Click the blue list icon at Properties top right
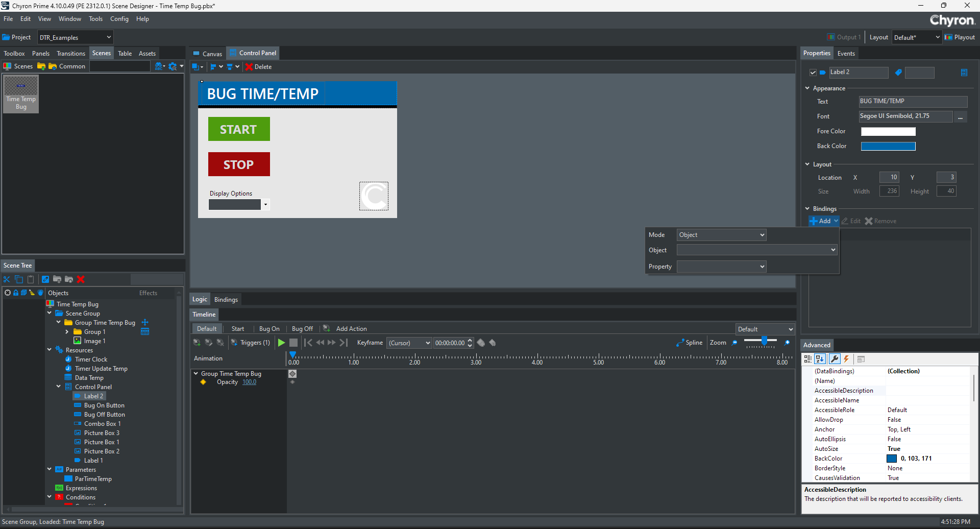The height and width of the screenshot is (529, 980). coord(964,73)
